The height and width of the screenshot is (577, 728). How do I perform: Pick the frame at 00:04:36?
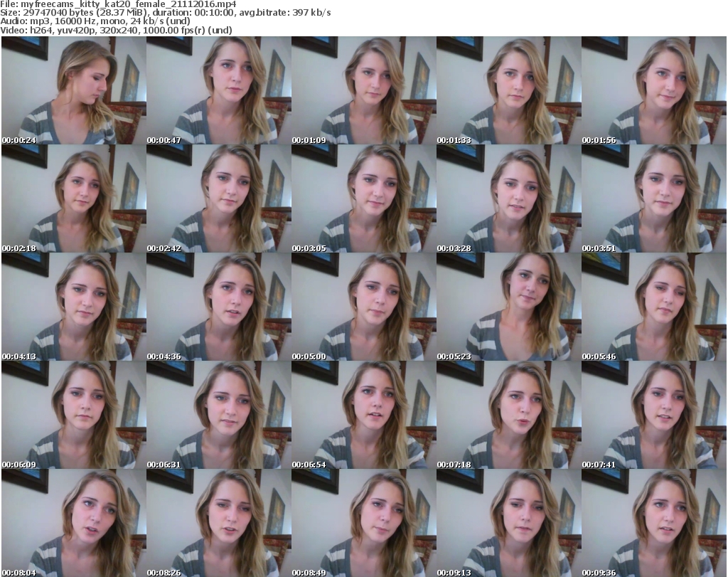pyautogui.click(x=219, y=307)
